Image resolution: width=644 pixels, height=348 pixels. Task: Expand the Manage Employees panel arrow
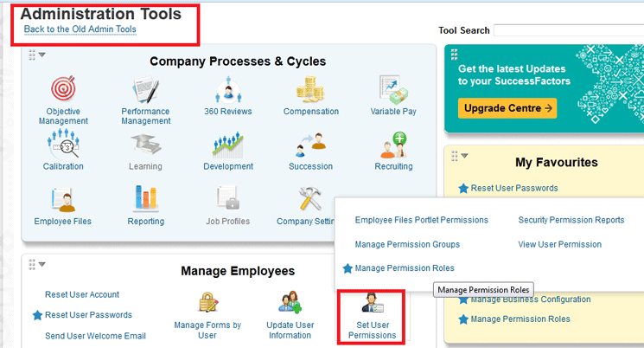click(41, 264)
